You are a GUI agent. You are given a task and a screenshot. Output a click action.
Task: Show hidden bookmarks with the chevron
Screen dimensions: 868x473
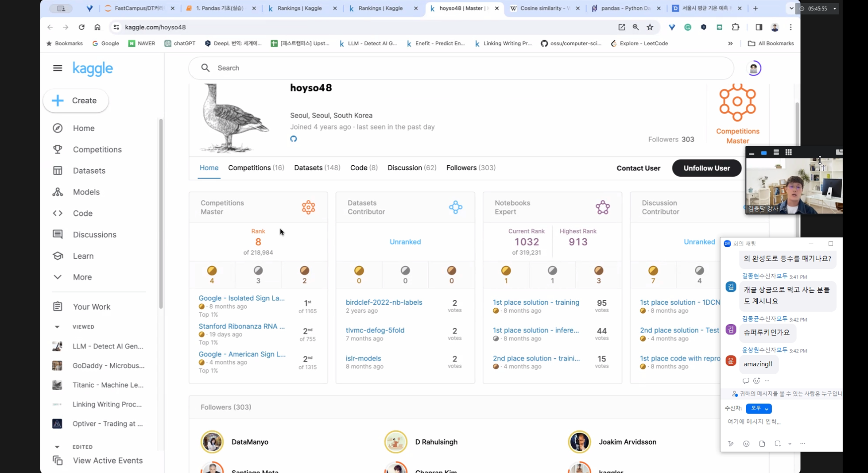731,44
